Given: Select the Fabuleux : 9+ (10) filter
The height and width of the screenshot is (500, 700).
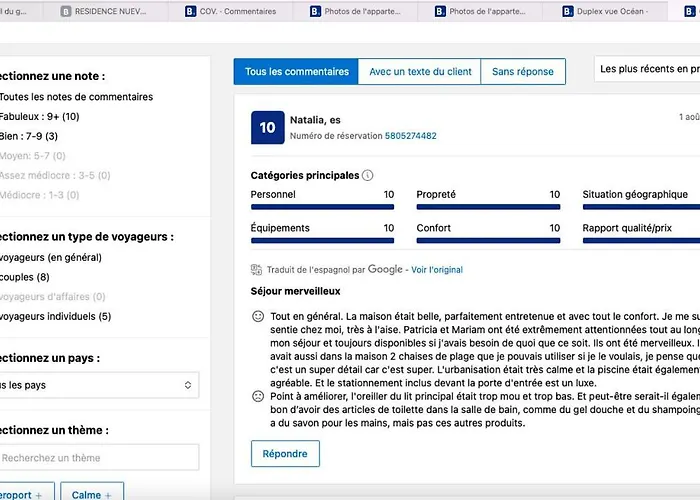Looking at the screenshot, I should (x=40, y=116).
